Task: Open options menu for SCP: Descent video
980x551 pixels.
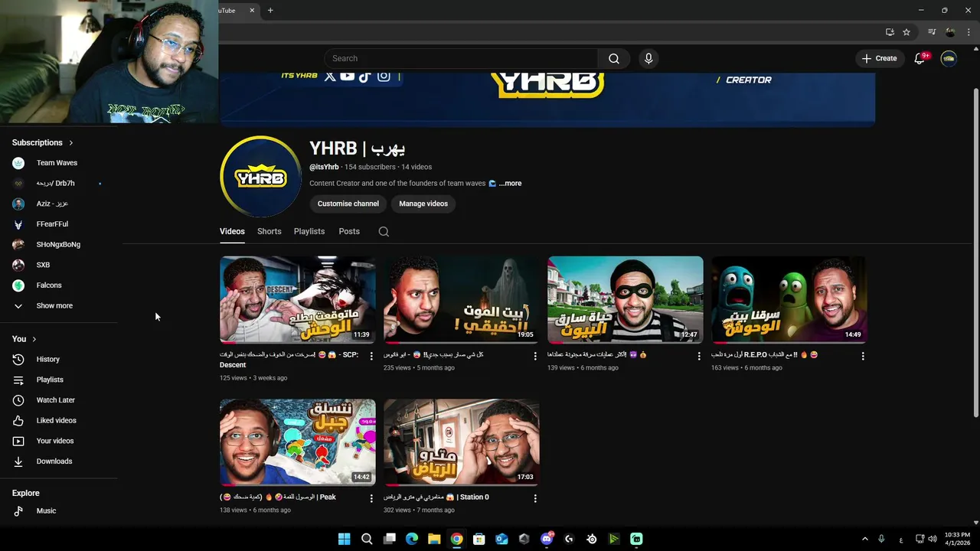Action: point(371,356)
